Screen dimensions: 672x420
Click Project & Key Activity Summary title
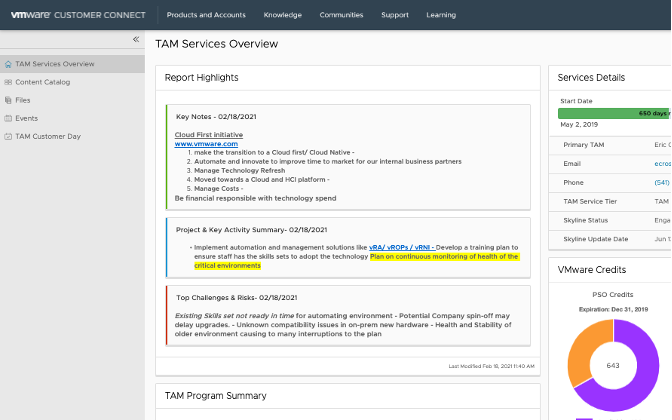252,230
